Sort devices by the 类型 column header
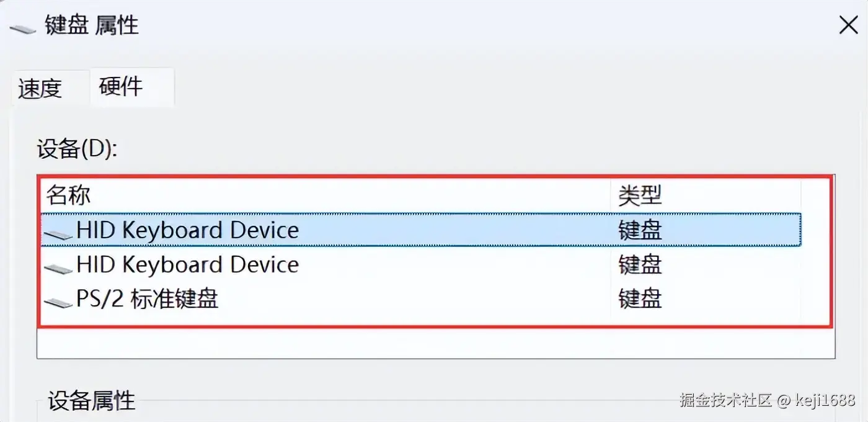The height and width of the screenshot is (422, 868). (x=640, y=195)
